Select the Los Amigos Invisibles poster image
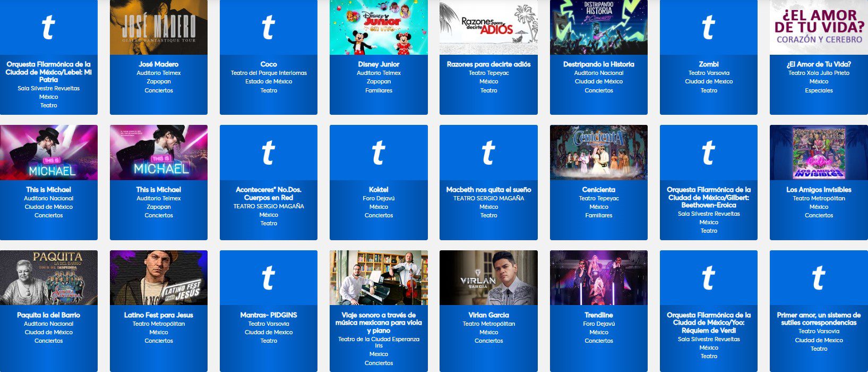The height and width of the screenshot is (372, 868). [819, 153]
